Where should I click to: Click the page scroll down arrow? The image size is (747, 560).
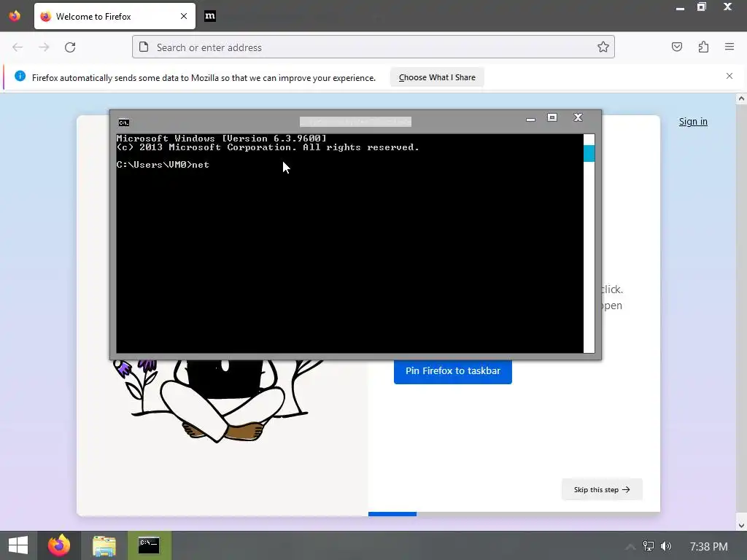[741, 526]
